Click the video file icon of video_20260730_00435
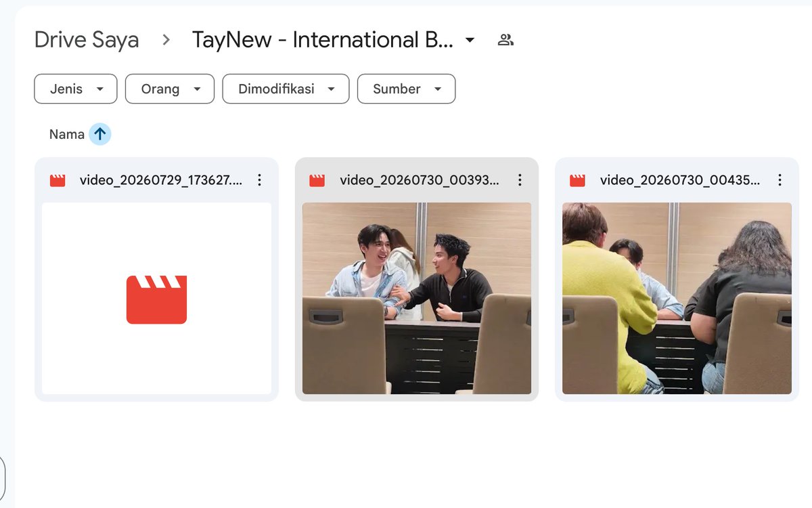 (x=577, y=180)
